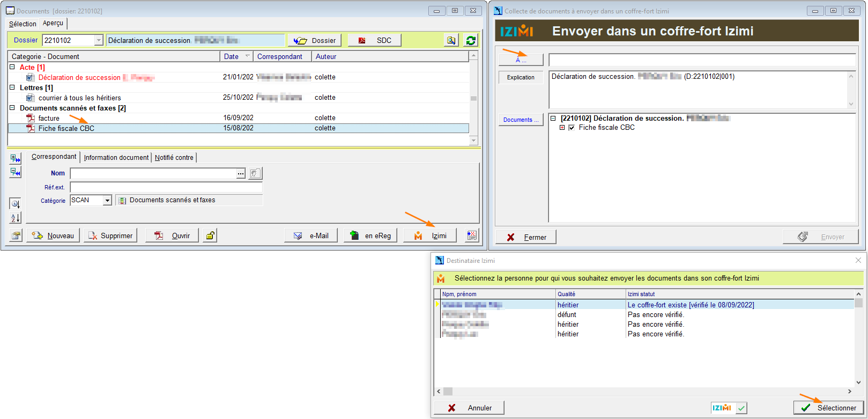Viewport: 868px width, 419px height.
Task: Select the 'courrier à tous les héritiers' row
Action: (239, 98)
